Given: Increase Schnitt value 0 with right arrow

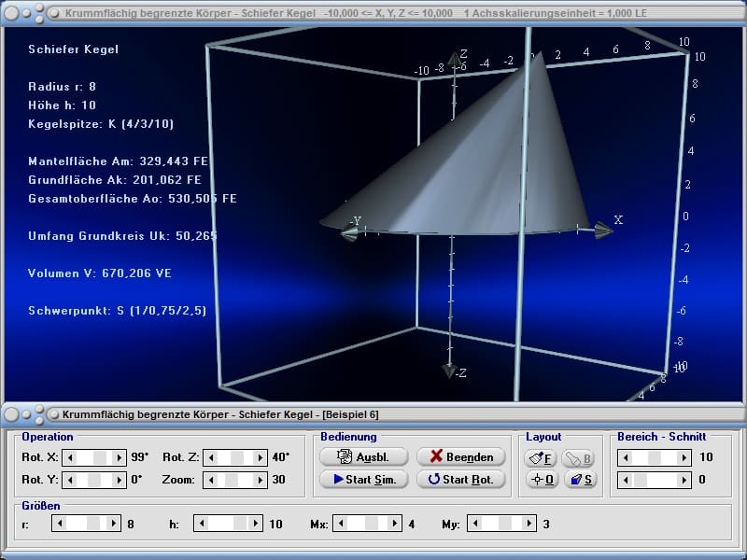Looking at the screenshot, I should coord(684,480).
